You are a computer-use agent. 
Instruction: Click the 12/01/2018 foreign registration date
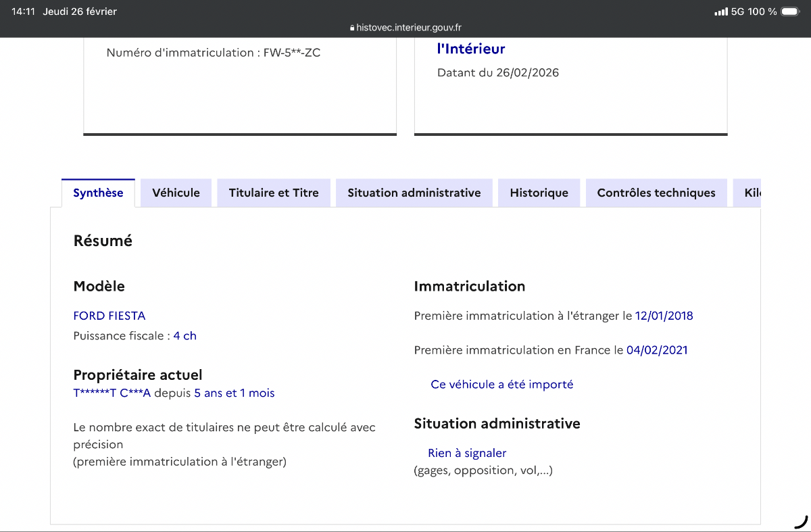point(664,316)
